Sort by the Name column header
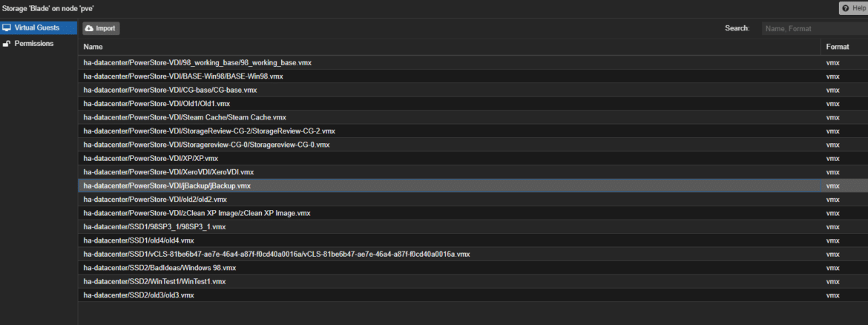The width and height of the screenshot is (868, 325). (x=451, y=47)
